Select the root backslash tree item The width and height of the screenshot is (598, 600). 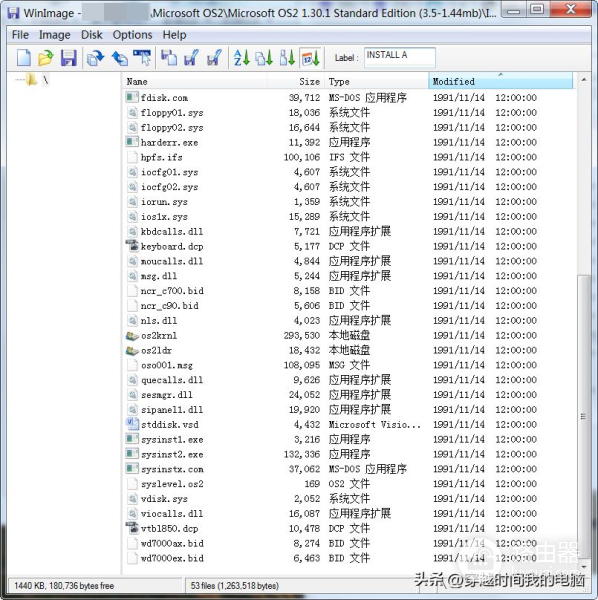(x=46, y=80)
